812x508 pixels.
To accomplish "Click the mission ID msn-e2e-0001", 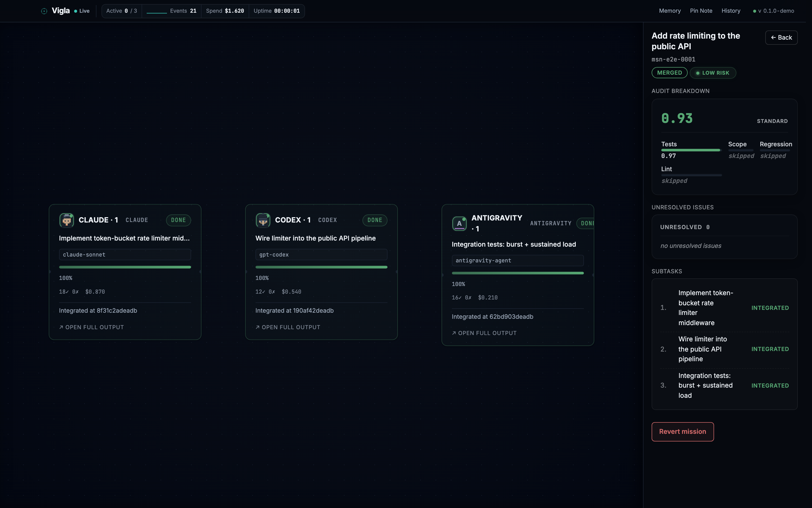I will click(x=673, y=59).
